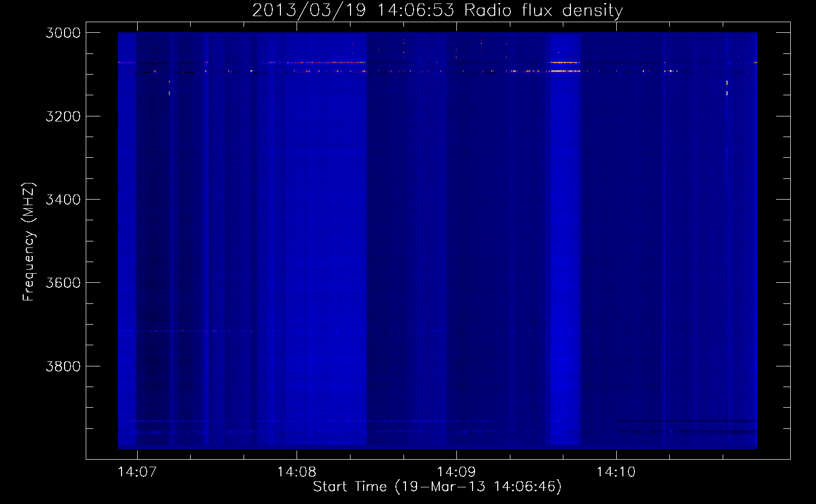Click the 14:07 time tick label
The width and height of the screenshot is (816, 504).
[x=137, y=472]
